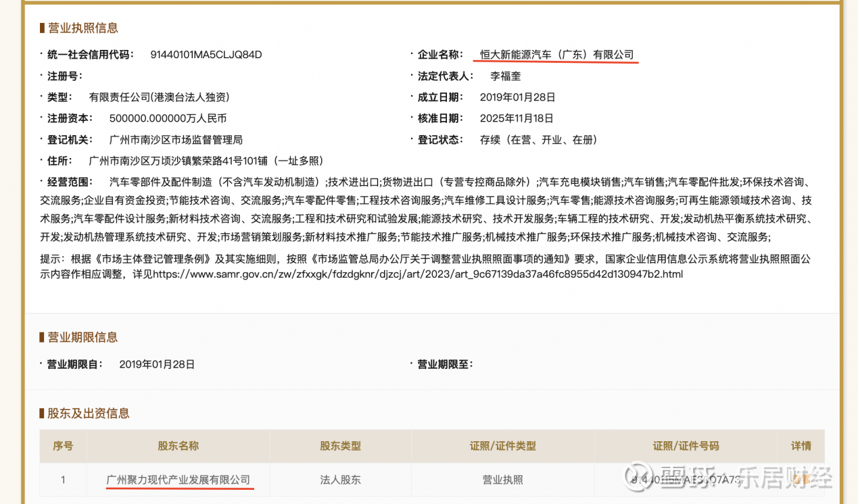858x504 pixels.
Task: Select legal representative 李福奎
Action: (x=505, y=76)
